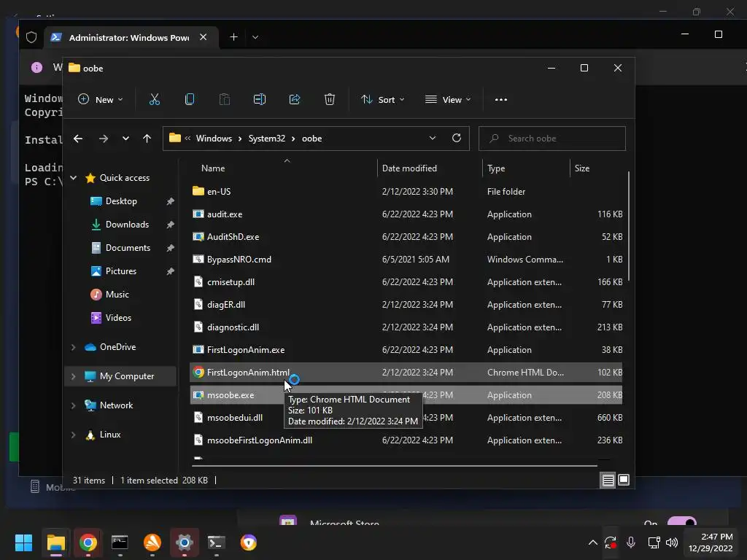The width and height of the screenshot is (747, 560).
Task: Open Google Chrome from taskbar
Action: click(x=88, y=542)
